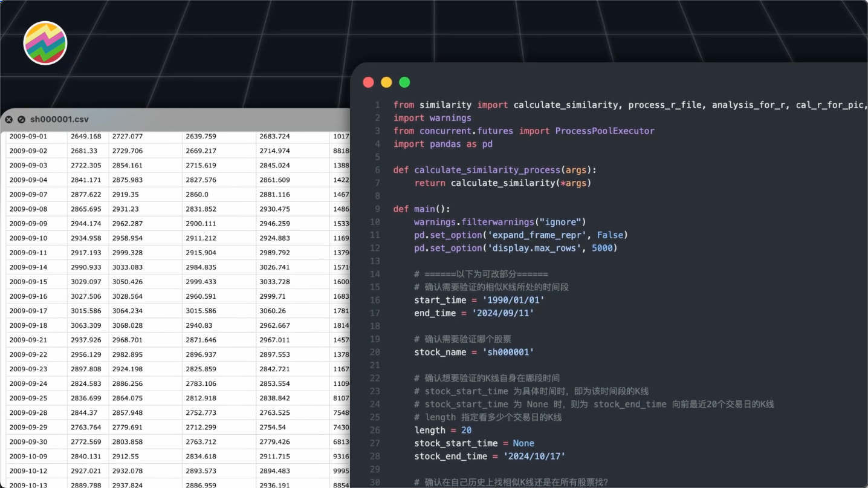Click 'import pandas as pd' on line 4
This screenshot has height=488, width=868.
(442, 144)
